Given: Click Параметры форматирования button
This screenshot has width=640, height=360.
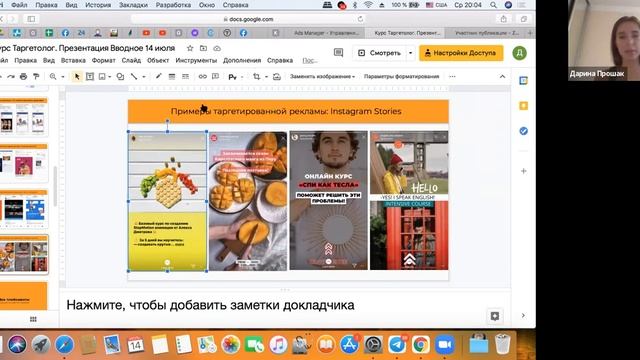Looking at the screenshot, I should tap(401, 76).
